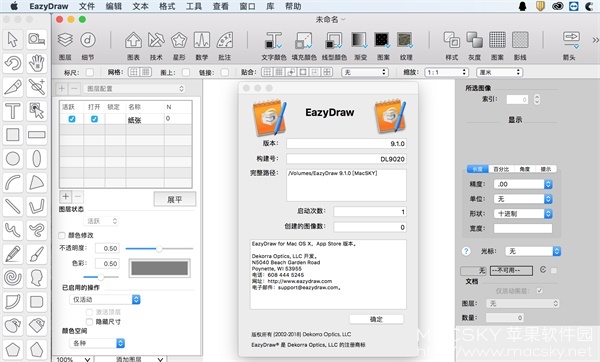Switch to the 百分比 tab
Image resolution: width=600 pixels, height=362 pixels.
[501, 169]
